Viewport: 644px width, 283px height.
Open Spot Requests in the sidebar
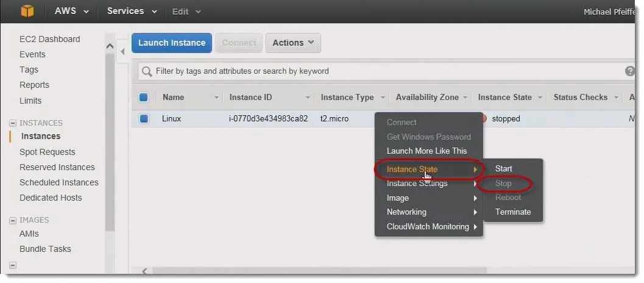click(x=48, y=152)
